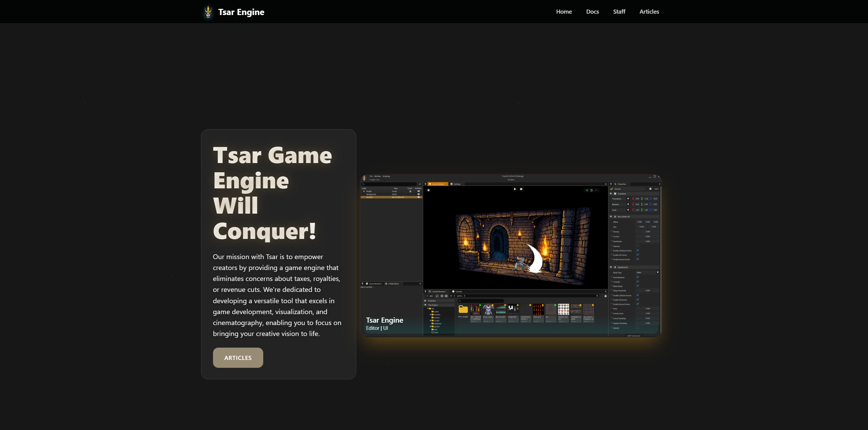Open the Home page link

(x=564, y=12)
